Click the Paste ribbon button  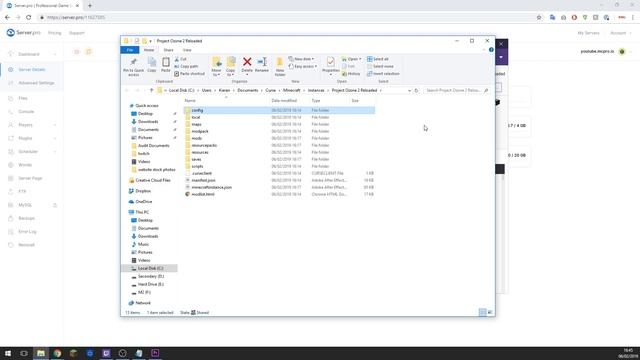(x=166, y=65)
